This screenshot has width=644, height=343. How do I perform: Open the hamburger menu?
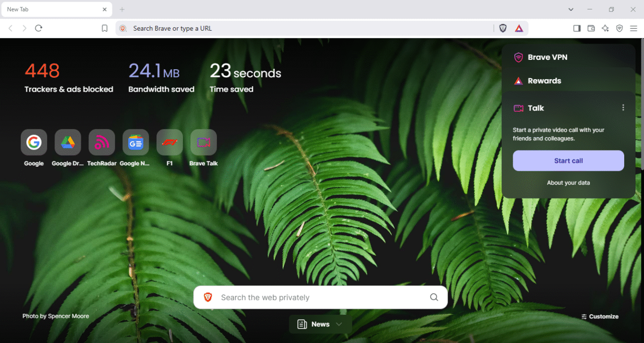pyautogui.click(x=634, y=28)
